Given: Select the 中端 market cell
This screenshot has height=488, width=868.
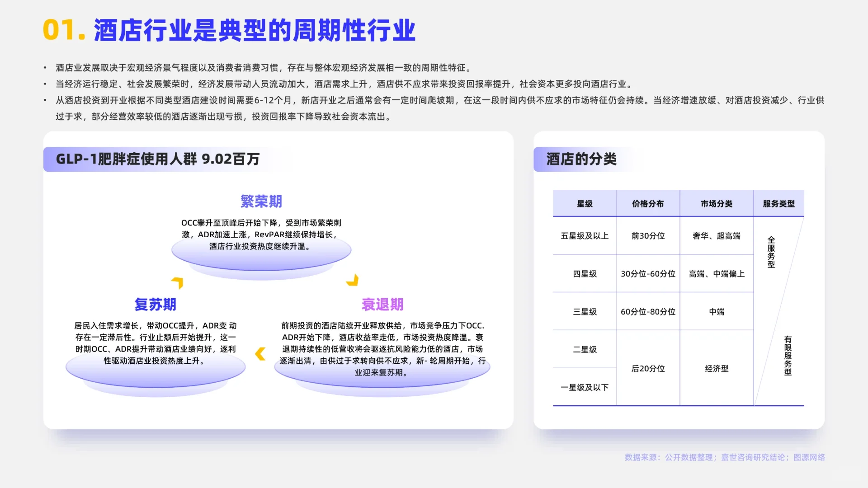Looking at the screenshot, I should pos(717,312).
